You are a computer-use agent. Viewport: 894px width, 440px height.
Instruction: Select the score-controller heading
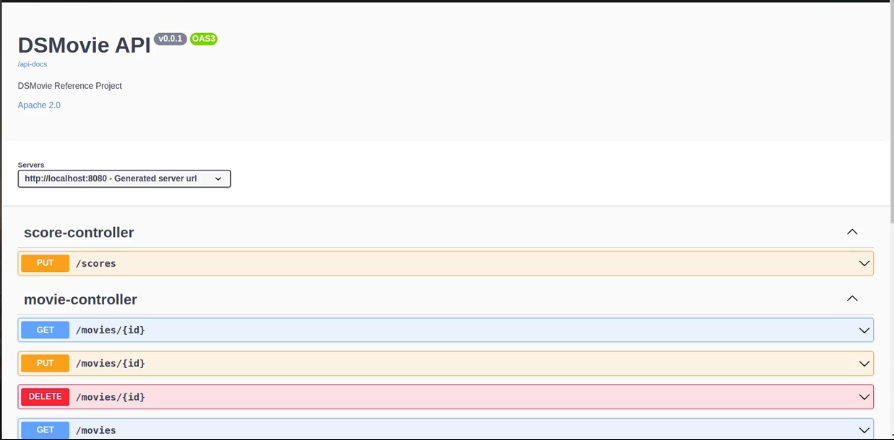(x=79, y=233)
